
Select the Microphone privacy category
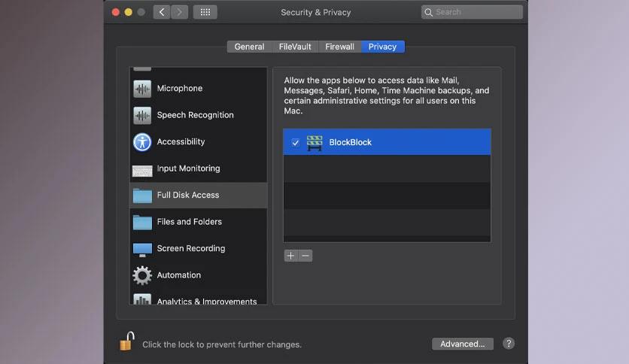pyautogui.click(x=198, y=88)
